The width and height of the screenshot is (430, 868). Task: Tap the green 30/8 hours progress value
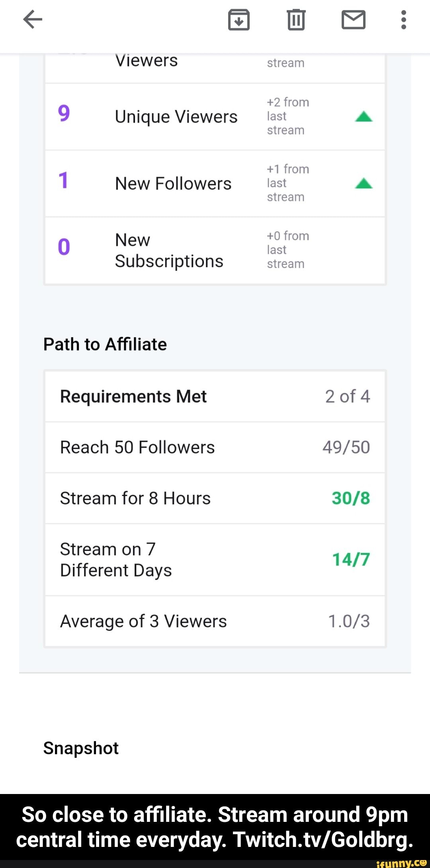(x=350, y=498)
